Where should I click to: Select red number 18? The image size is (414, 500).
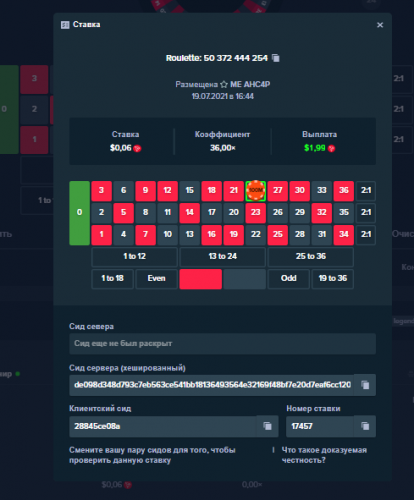(211, 191)
